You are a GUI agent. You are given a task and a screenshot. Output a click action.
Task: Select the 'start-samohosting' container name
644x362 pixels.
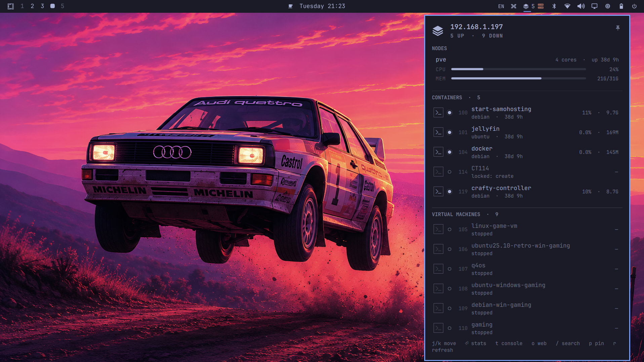pos(501,109)
